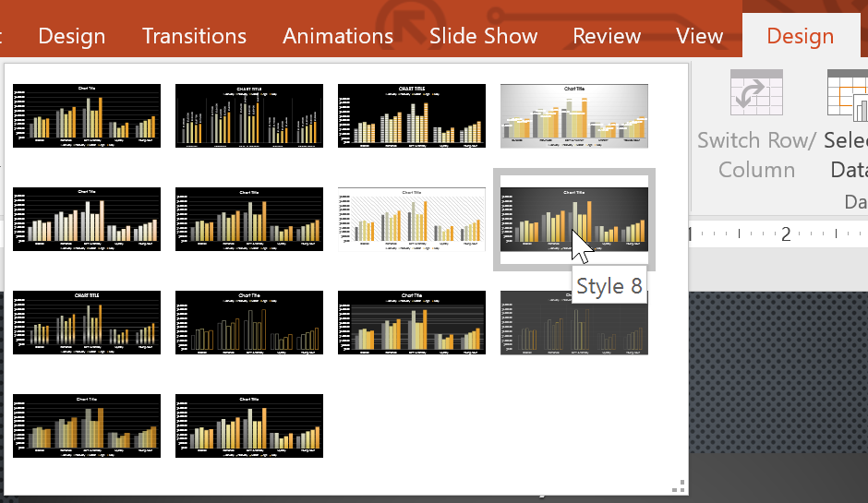Select the active Chart Tools Design tab

click(x=800, y=36)
